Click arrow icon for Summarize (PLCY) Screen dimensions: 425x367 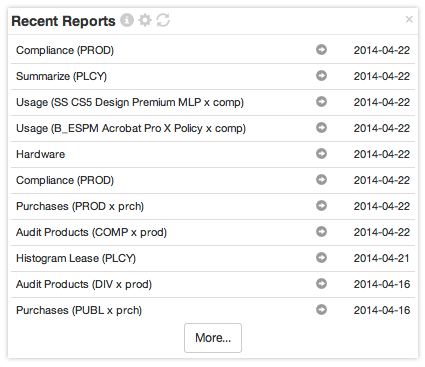tap(321, 76)
